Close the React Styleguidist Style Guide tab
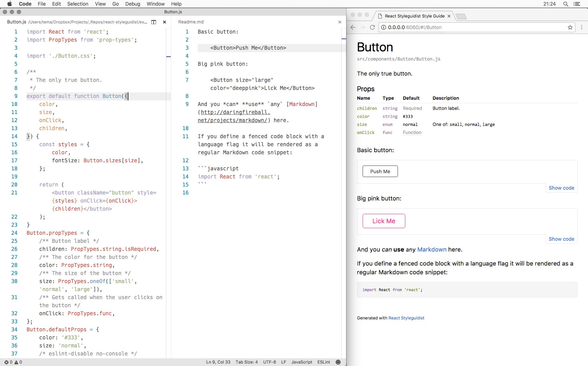The height and width of the screenshot is (366, 588). (449, 16)
